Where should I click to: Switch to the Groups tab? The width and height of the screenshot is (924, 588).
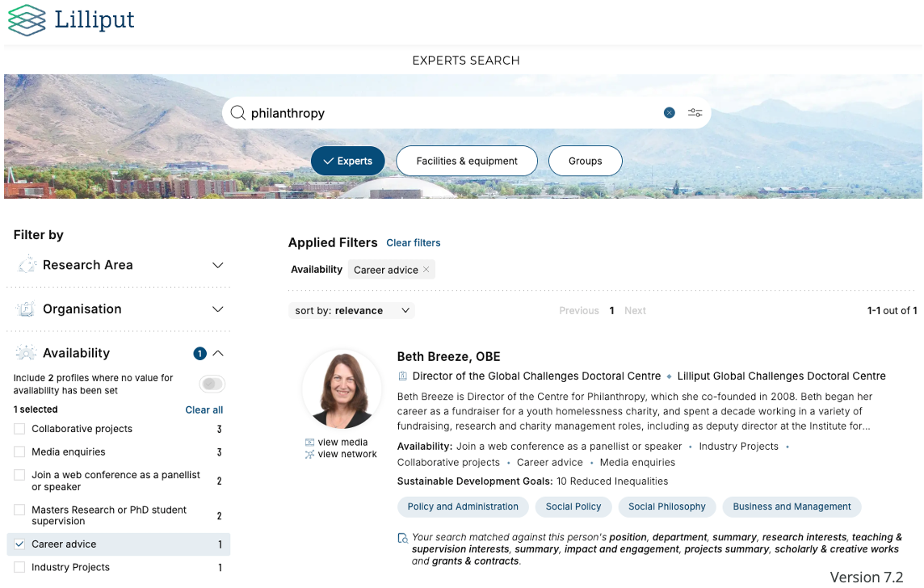click(585, 161)
